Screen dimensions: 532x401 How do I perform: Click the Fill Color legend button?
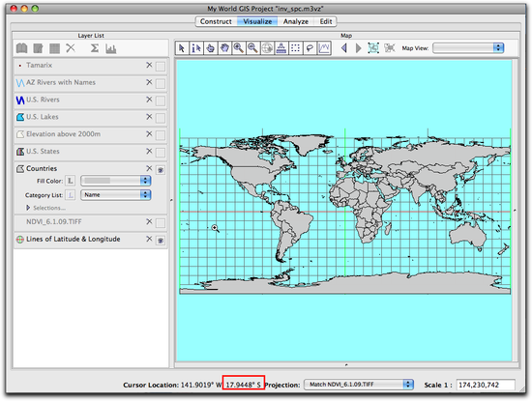point(71,181)
